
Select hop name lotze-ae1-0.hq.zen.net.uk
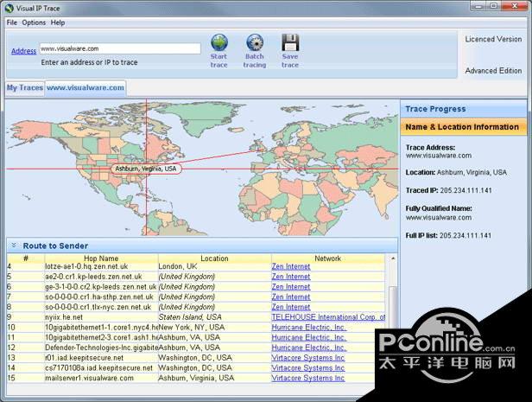click(x=86, y=266)
